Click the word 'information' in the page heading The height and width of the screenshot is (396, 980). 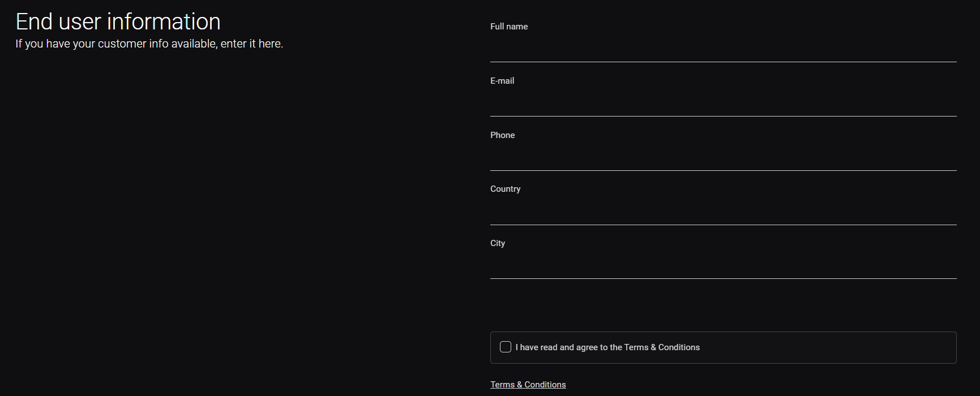click(x=164, y=21)
